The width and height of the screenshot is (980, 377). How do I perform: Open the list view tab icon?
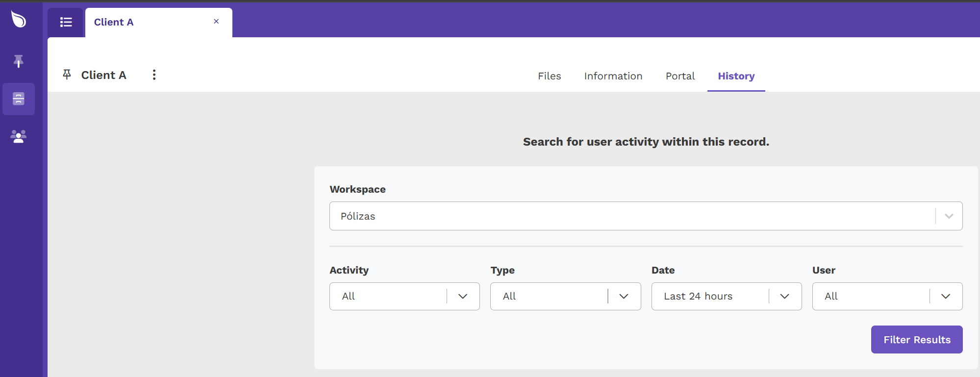click(x=66, y=22)
